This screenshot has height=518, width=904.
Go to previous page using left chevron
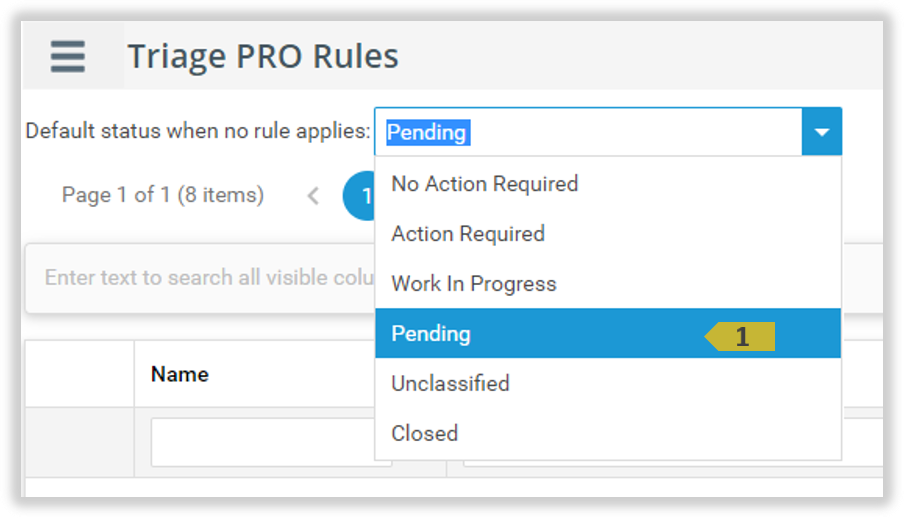pos(313,196)
